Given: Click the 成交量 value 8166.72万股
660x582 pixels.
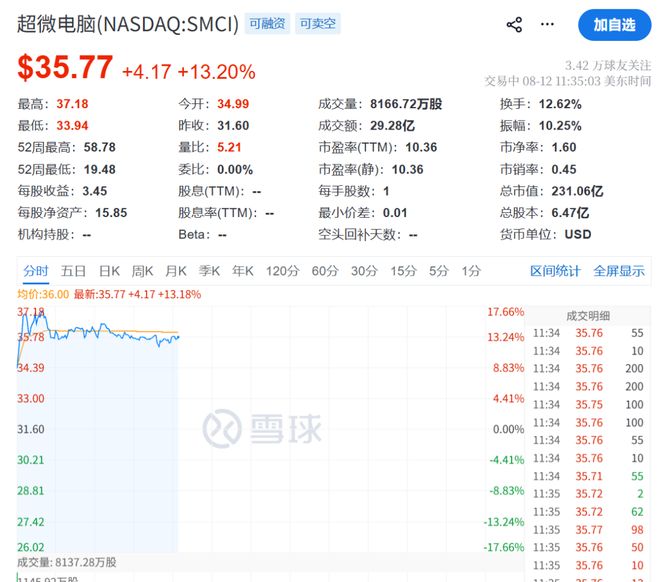Looking at the screenshot, I should point(406,104).
